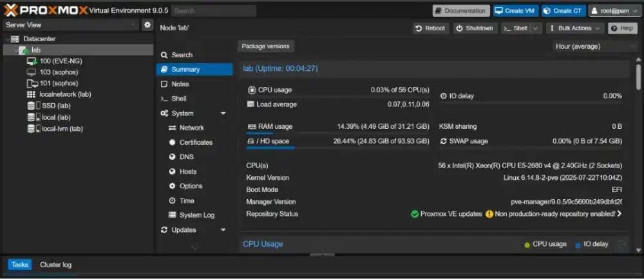
Task: Click the Search magnifier icon in node menu
Action: 164,55
